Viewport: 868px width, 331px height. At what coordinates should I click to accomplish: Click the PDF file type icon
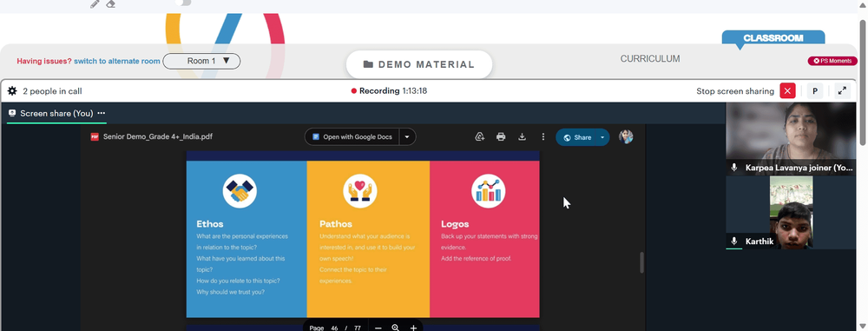click(95, 137)
